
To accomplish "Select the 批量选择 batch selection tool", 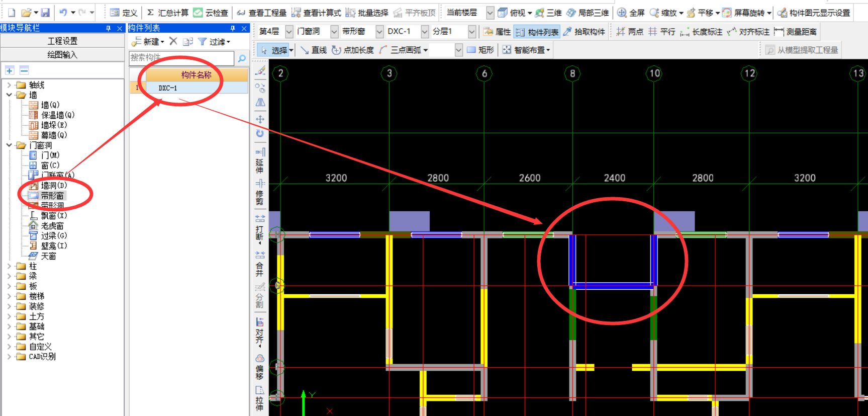I will tap(367, 13).
